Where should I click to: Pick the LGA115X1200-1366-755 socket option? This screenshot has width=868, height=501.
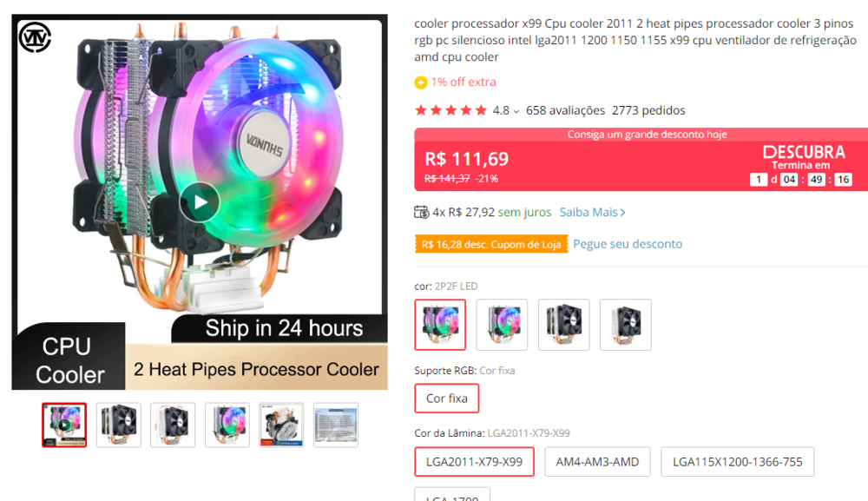tap(737, 462)
